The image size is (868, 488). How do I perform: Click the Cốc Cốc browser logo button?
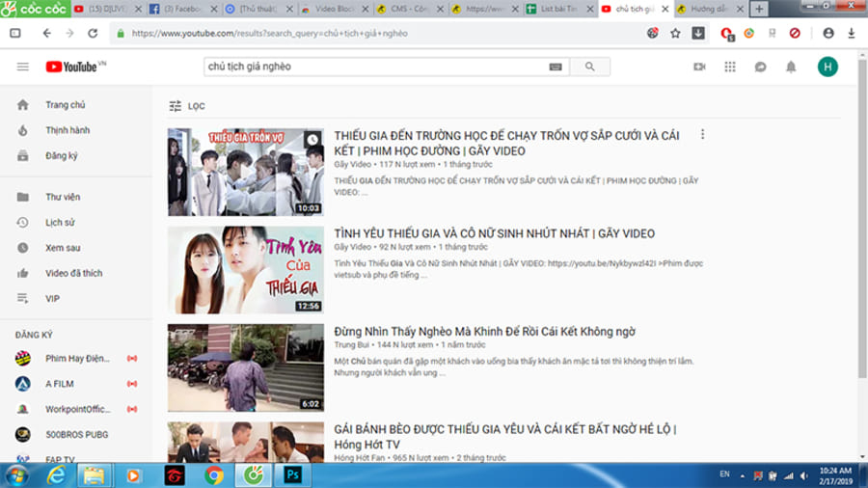(35, 9)
